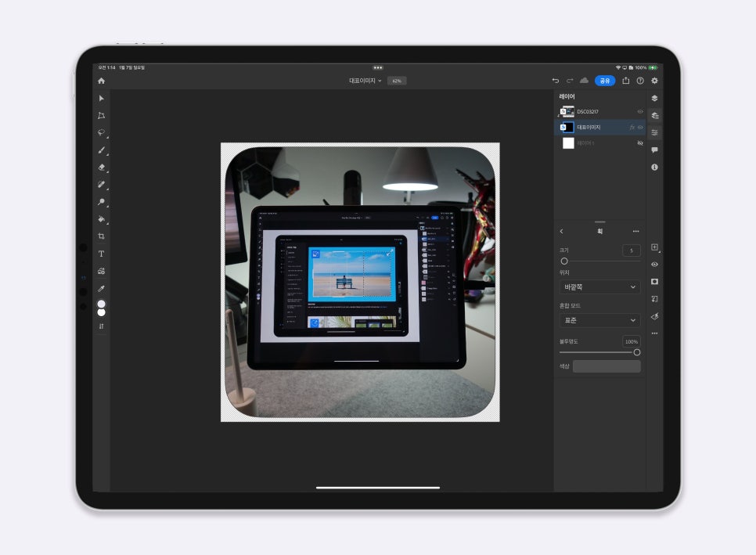Click the Wi-Fi status icon
Screen dimensions: 756x555
click(x=618, y=67)
